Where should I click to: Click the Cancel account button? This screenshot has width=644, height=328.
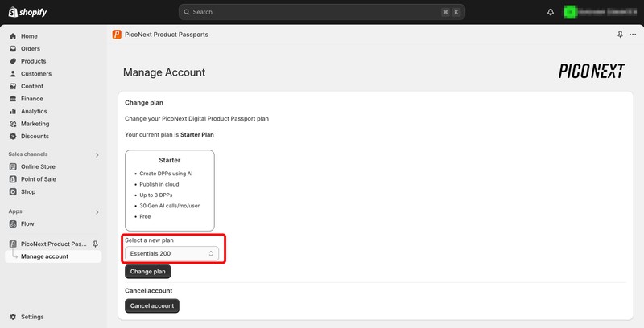[152, 305]
